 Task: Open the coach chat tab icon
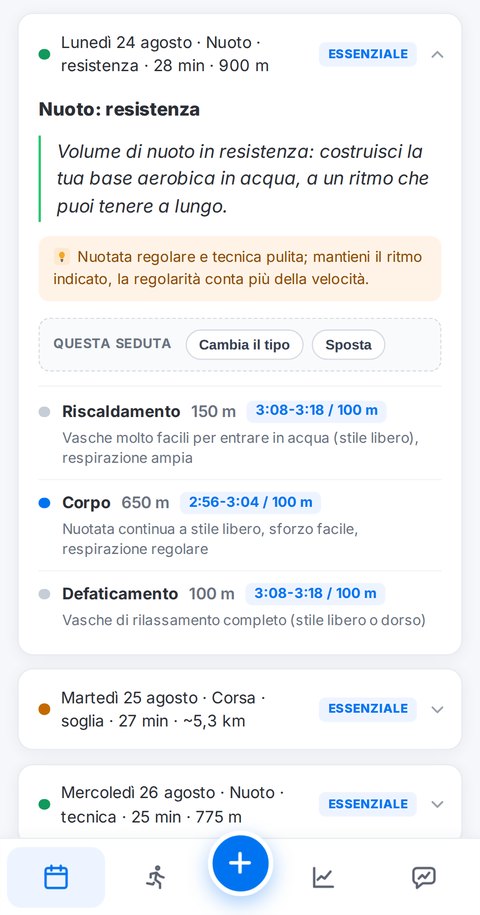[x=423, y=877]
